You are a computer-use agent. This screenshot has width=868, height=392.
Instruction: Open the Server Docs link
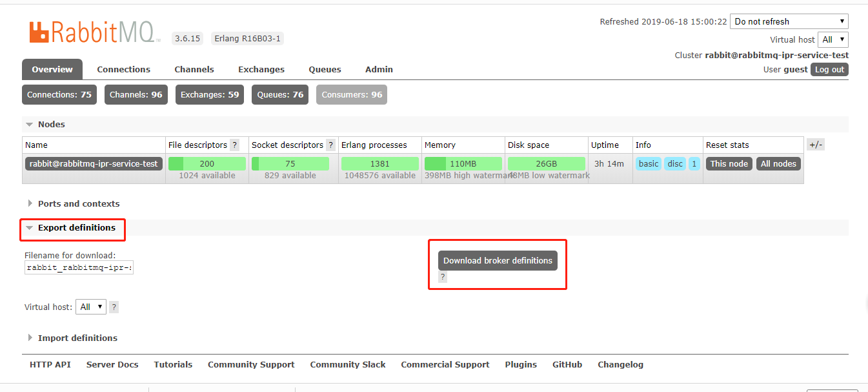pos(112,365)
